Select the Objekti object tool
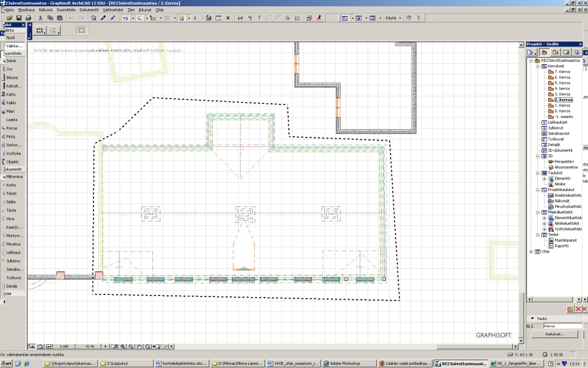This screenshot has height=368, width=588. pos(13,162)
